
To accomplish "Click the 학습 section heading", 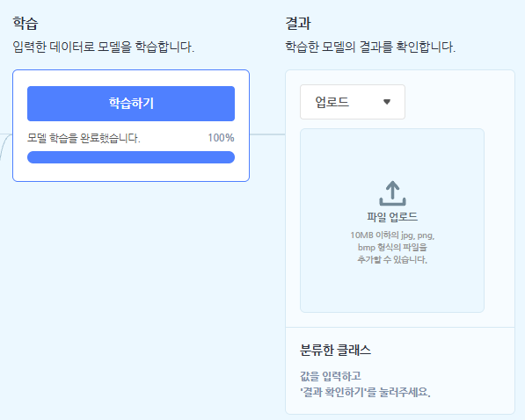I will [26, 24].
